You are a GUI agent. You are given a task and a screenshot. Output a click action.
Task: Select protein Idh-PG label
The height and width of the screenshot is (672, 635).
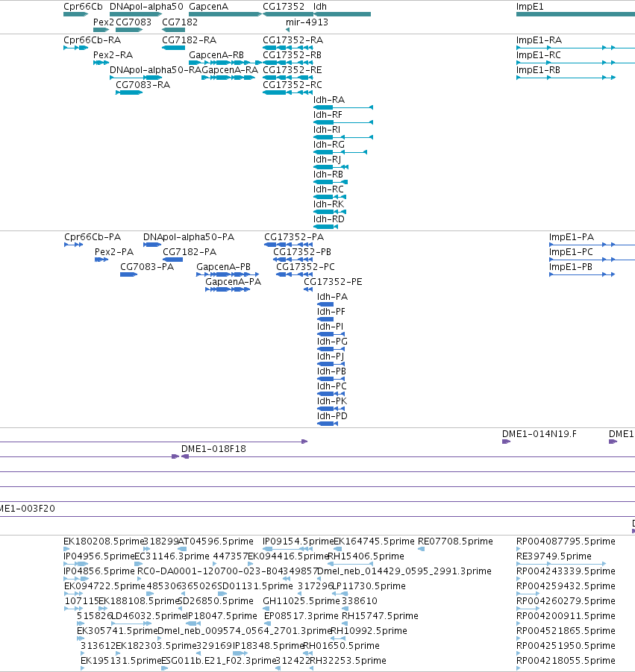tap(332, 342)
